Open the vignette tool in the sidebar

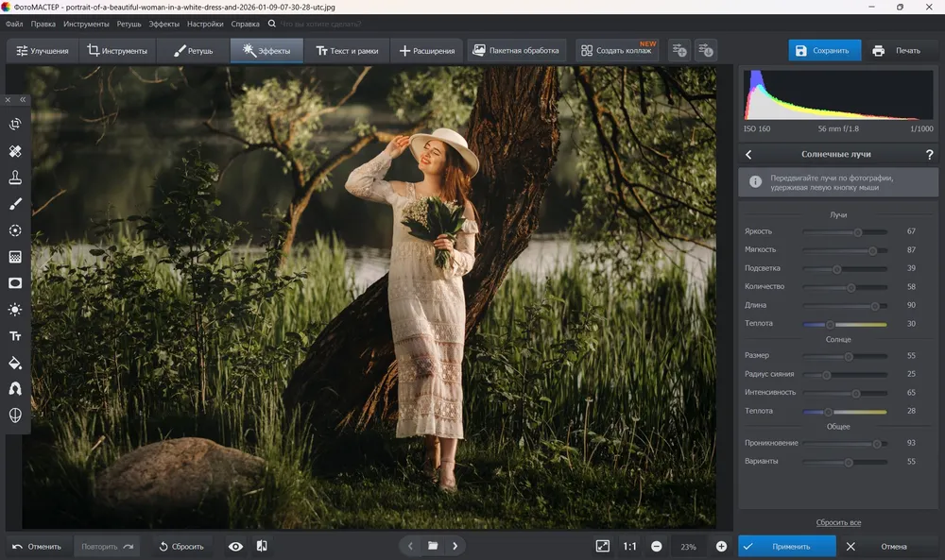(15, 283)
